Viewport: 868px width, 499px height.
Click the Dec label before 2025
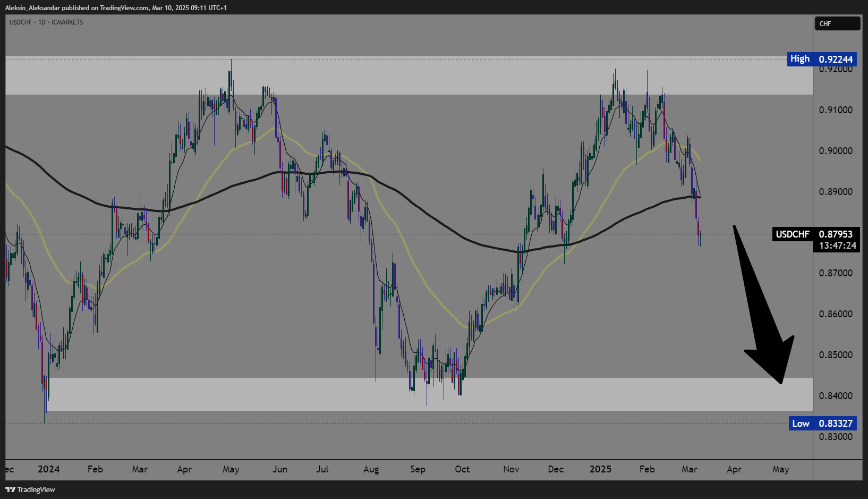[556, 469]
